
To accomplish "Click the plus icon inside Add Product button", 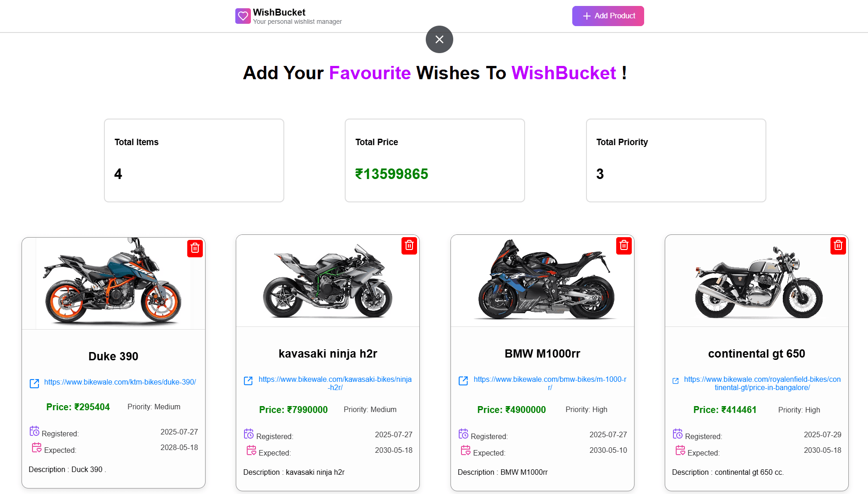I will [x=586, y=16].
